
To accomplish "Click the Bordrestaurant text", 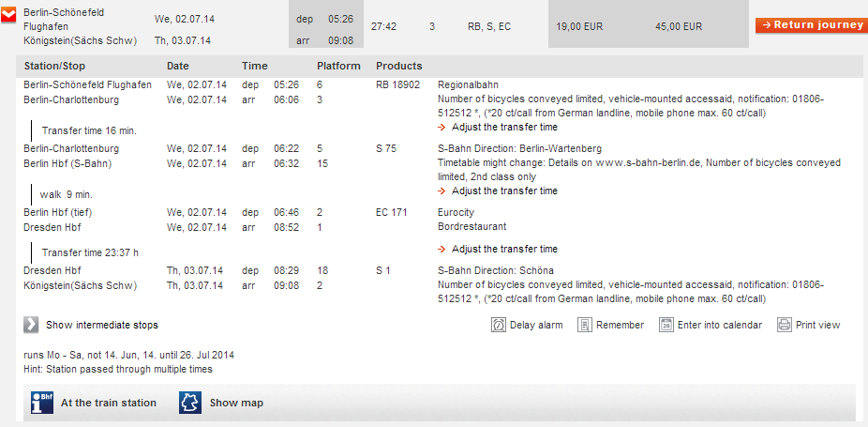I will point(471,227).
